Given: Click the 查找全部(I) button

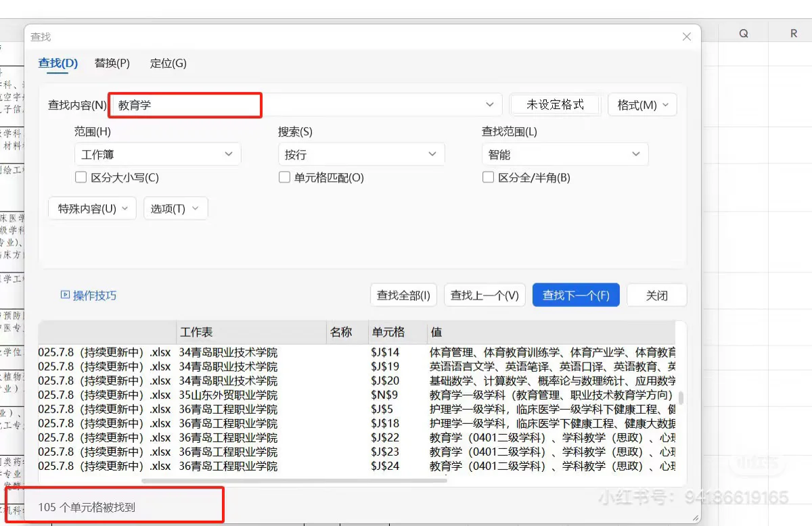Looking at the screenshot, I should point(403,295).
